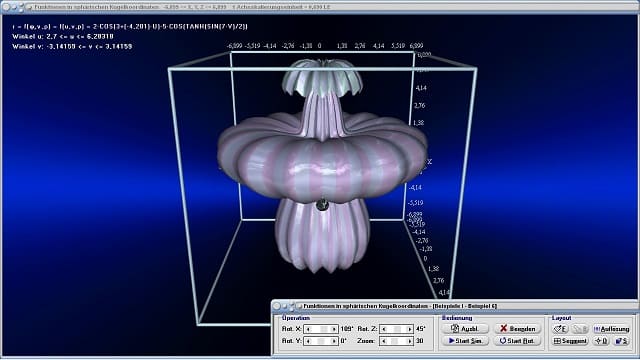This screenshot has width=640, height=360.
Task: Decrease Rot. Z with left arrow
Action: pos(384,329)
